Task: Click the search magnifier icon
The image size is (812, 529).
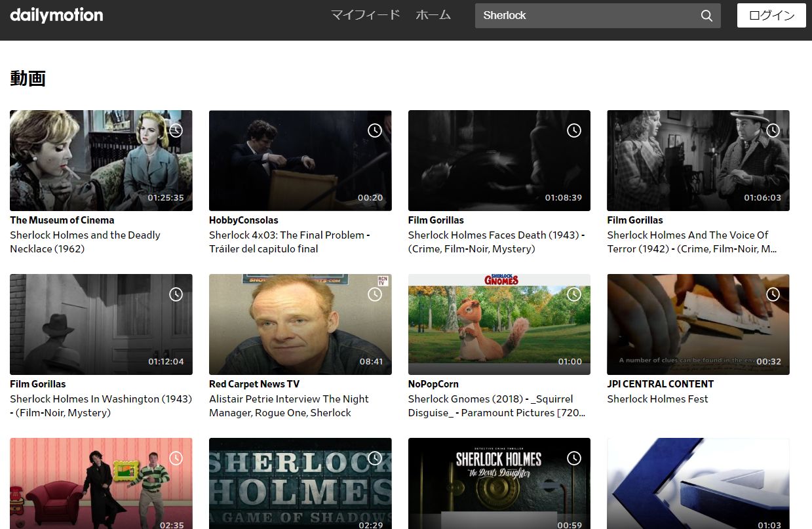Action: click(706, 16)
